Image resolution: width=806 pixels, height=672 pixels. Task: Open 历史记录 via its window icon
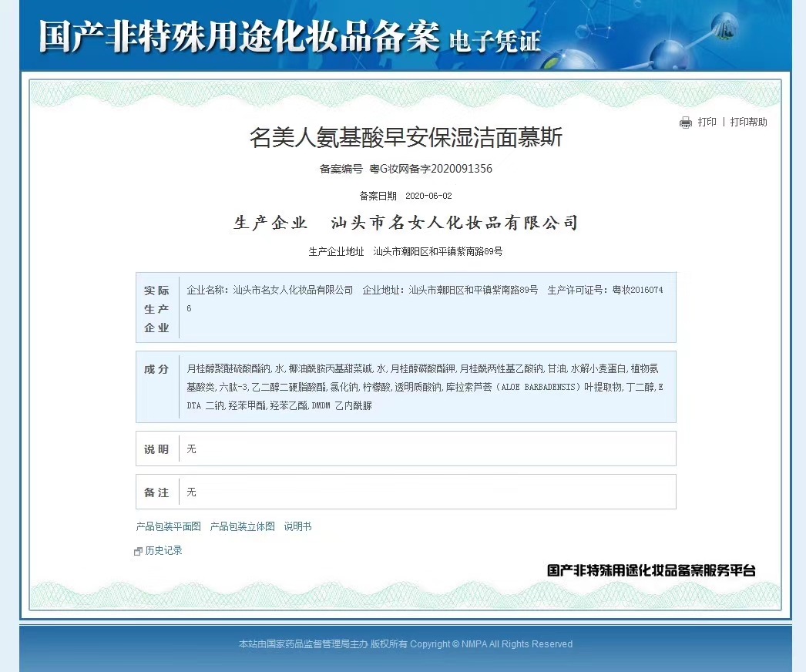138,551
